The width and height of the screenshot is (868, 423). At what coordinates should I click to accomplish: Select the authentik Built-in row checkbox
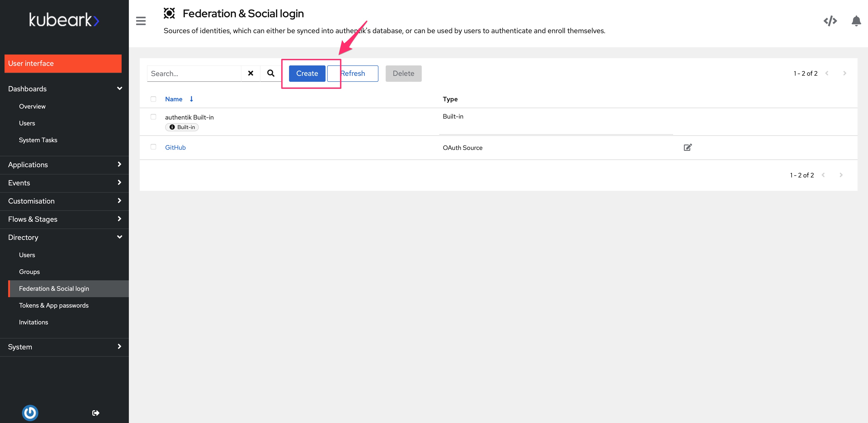[154, 117]
